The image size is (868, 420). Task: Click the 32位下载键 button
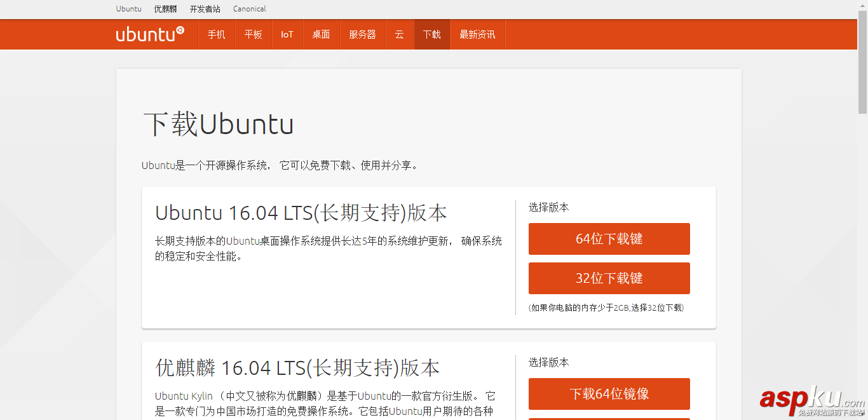coord(609,278)
